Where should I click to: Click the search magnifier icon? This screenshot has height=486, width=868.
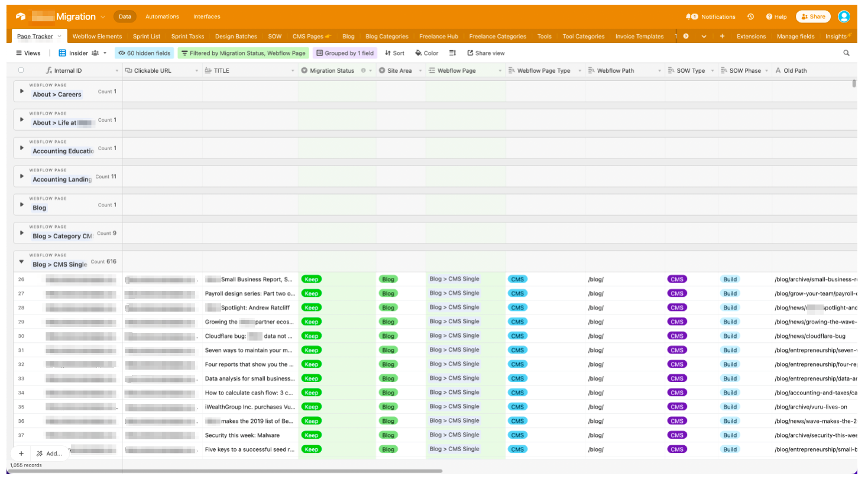pos(846,53)
